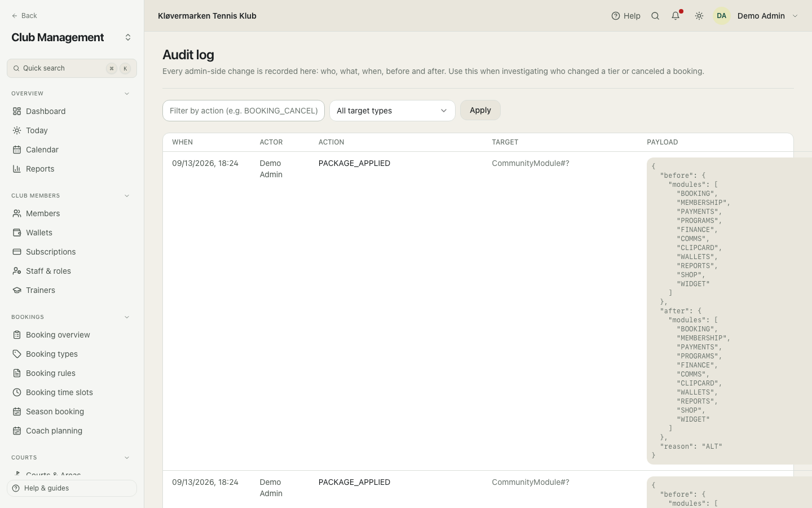The width and height of the screenshot is (812, 508).
Task: Click the Booking time slots clock icon
Action: 17,392
